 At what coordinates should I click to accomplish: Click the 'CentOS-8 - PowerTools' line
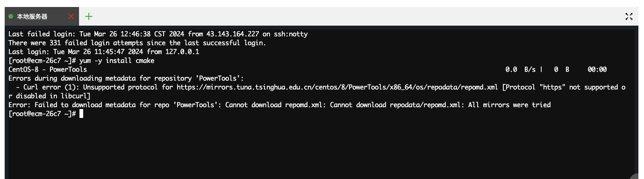[48, 69]
